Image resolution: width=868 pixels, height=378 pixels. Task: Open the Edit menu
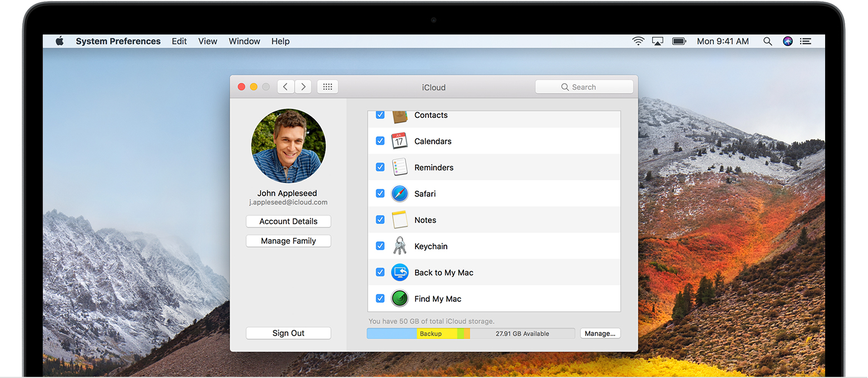(179, 41)
